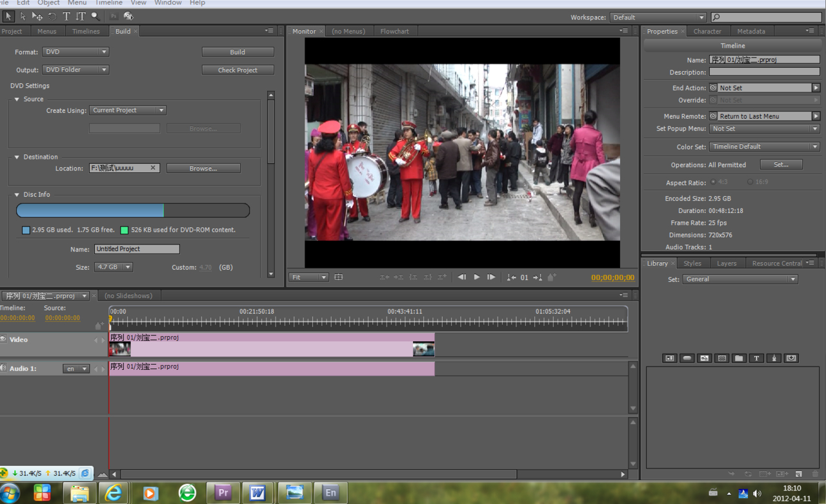Open the Flowchart tab
The image size is (826, 504).
click(x=394, y=31)
